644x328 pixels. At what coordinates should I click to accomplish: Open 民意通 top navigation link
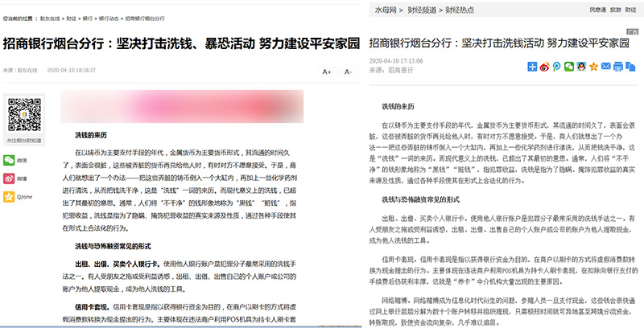click(x=597, y=10)
